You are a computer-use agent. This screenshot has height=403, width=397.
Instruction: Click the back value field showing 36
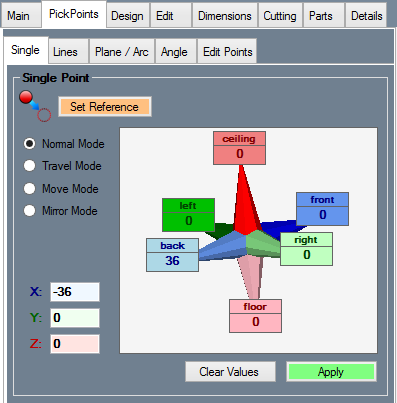pos(172,262)
